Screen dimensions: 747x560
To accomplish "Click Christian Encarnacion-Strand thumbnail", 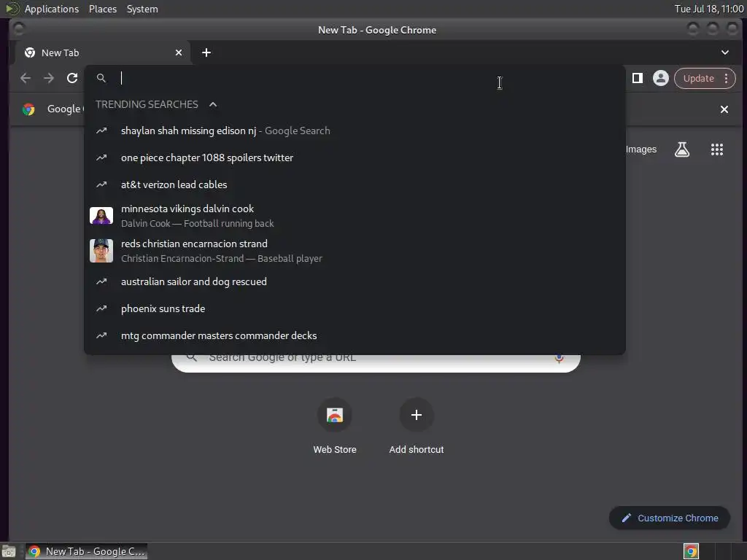I will click(101, 251).
